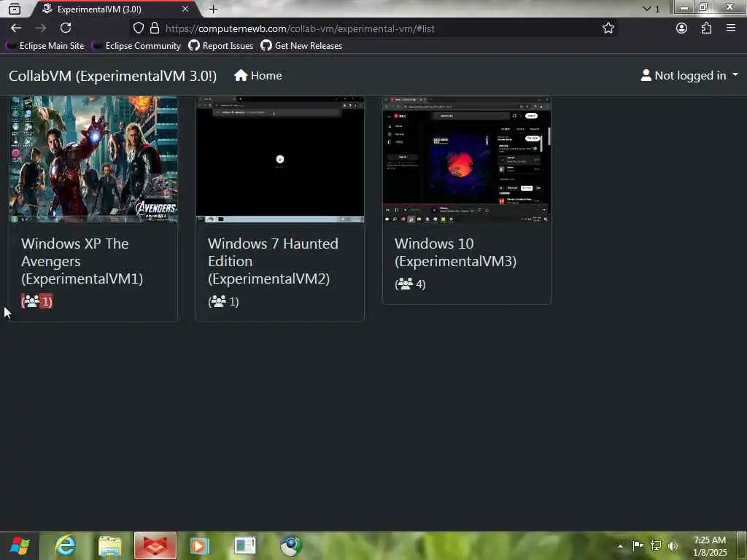
Task: Select the ExperimentalVM (3.0!) browser tab
Action: click(115, 9)
